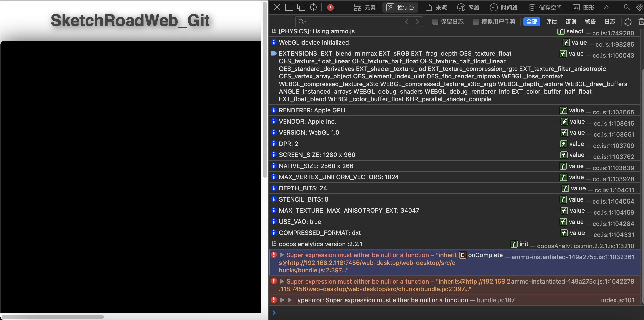Switch to the 元素 tab
644x320 pixels.
pyautogui.click(x=365, y=7)
